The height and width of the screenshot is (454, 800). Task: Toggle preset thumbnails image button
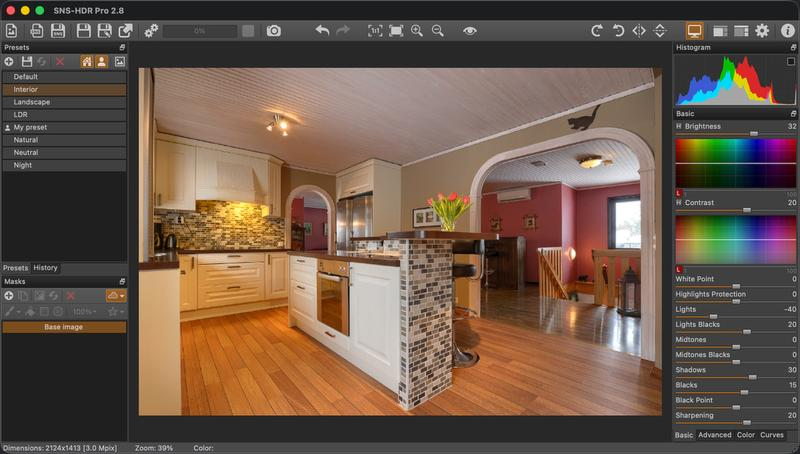[119, 62]
